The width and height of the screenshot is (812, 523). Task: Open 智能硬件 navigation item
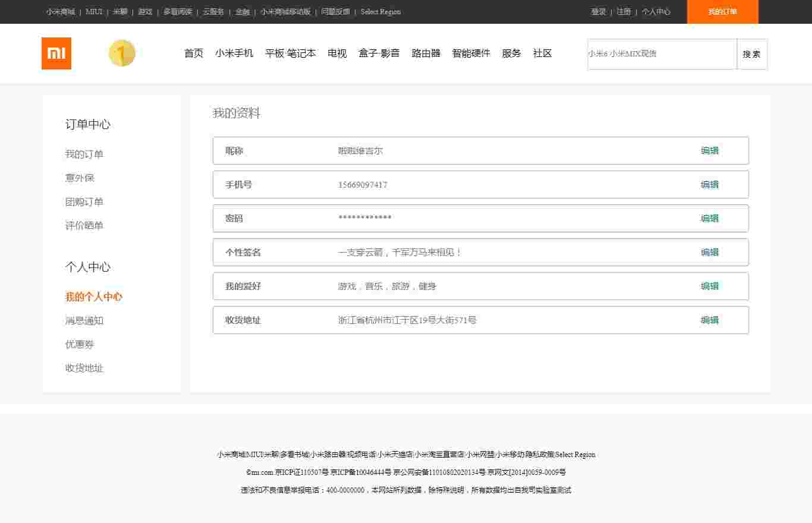click(x=471, y=53)
